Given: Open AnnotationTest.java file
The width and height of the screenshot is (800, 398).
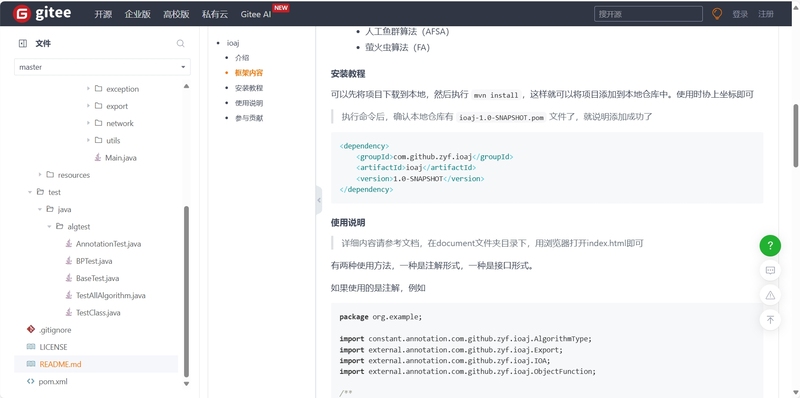Looking at the screenshot, I should [x=108, y=244].
